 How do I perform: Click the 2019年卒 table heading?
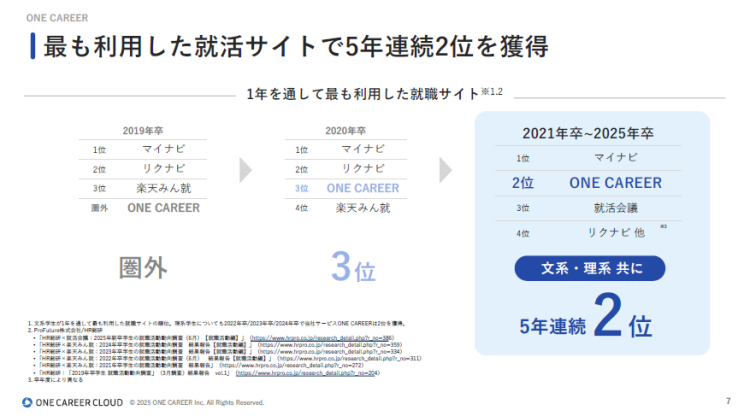click(x=143, y=131)
